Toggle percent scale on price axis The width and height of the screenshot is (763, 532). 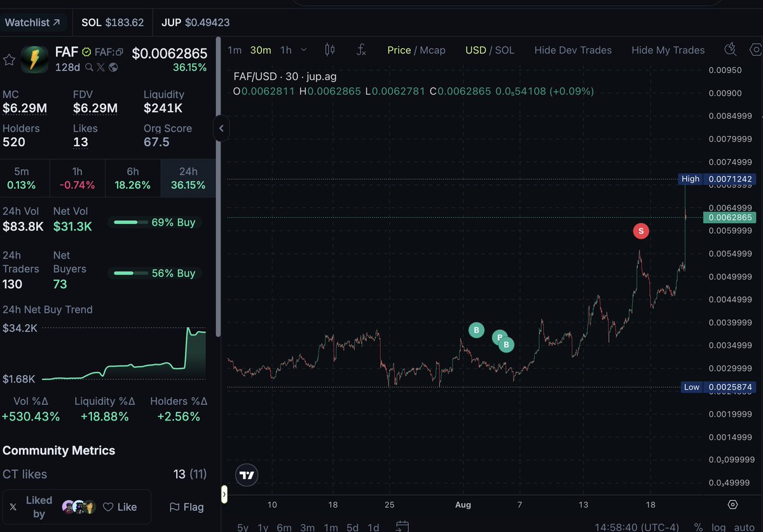click(x=698, y=527)
